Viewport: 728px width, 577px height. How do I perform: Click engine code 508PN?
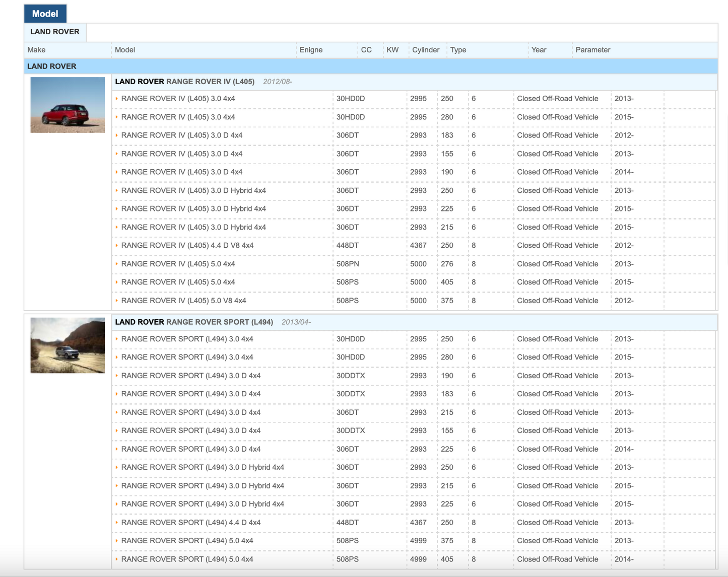click(348, 264)
